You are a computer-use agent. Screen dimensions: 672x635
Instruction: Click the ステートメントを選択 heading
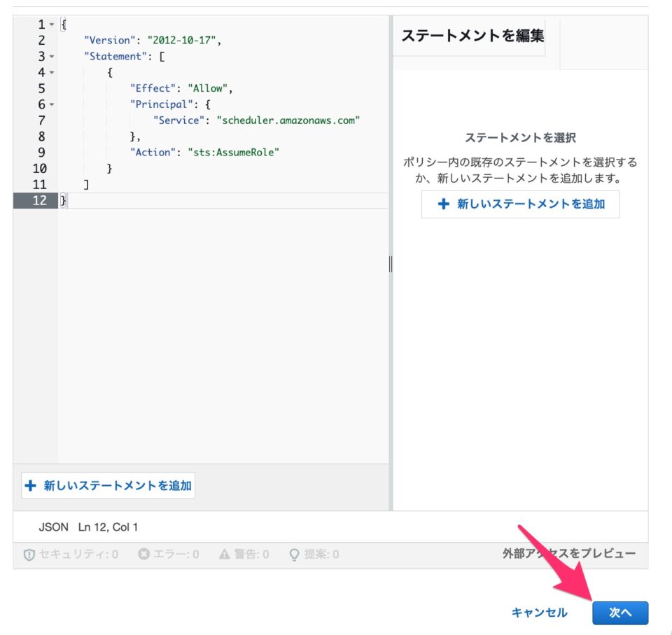click(x=520, y=138)
